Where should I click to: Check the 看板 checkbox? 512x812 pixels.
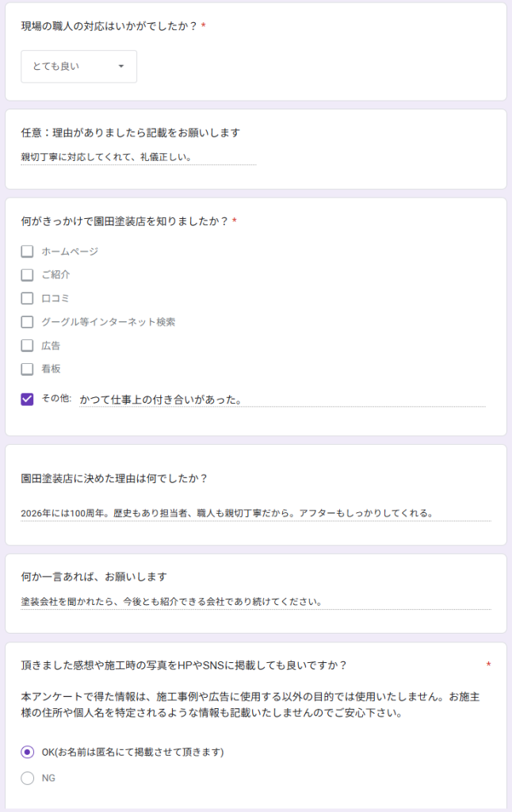pos(27,369)
